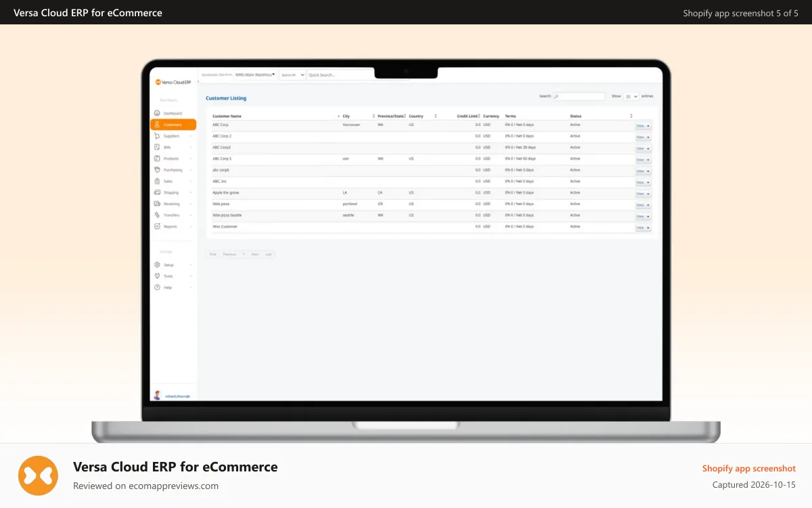This screenshot has height=508, width=812.
Task: Open the Search All dropdown
Action: (292, 75)
